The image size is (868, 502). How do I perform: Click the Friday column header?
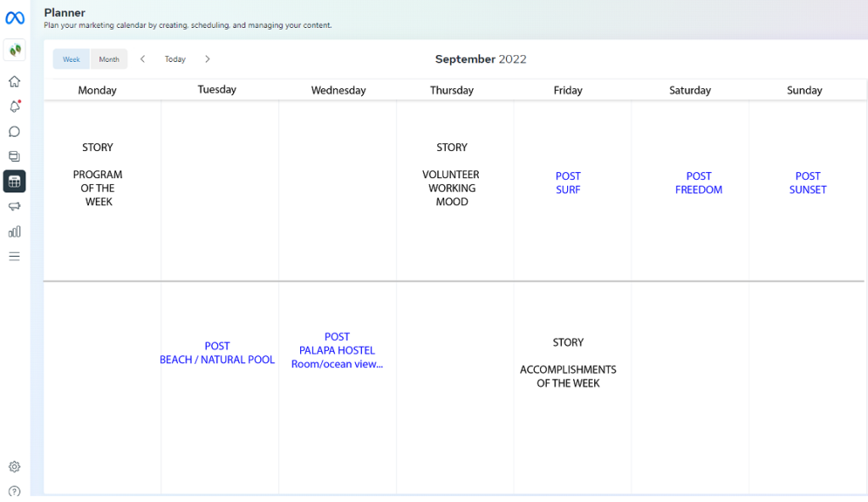coord(568,91)
